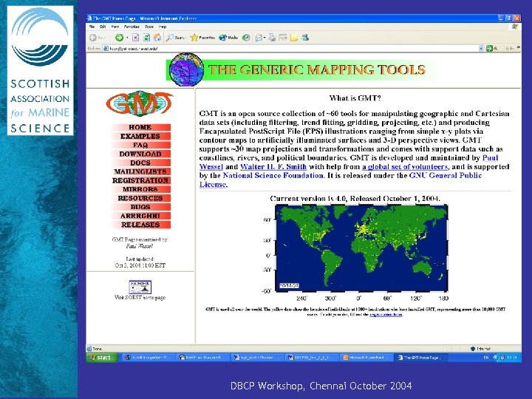Go to the Home page icon
The height and width of the screenshot is (399, 532).
157,38
